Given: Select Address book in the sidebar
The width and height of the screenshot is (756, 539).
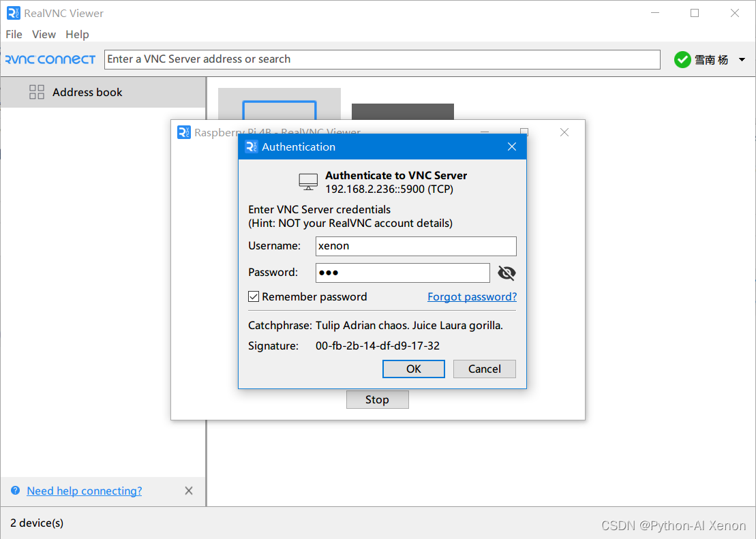Looking at the screenshot, I should (x=103, y=92).
